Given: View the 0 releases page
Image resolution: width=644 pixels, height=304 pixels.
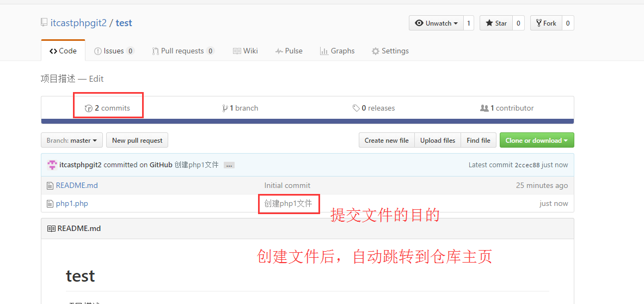Looking at the screenshot, I should click(x=374, y=108).
